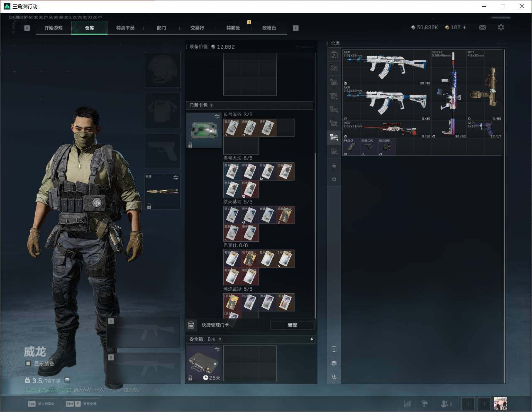Select the G17 pistol
The image size is (532, 412).
(x=484, y=130)
